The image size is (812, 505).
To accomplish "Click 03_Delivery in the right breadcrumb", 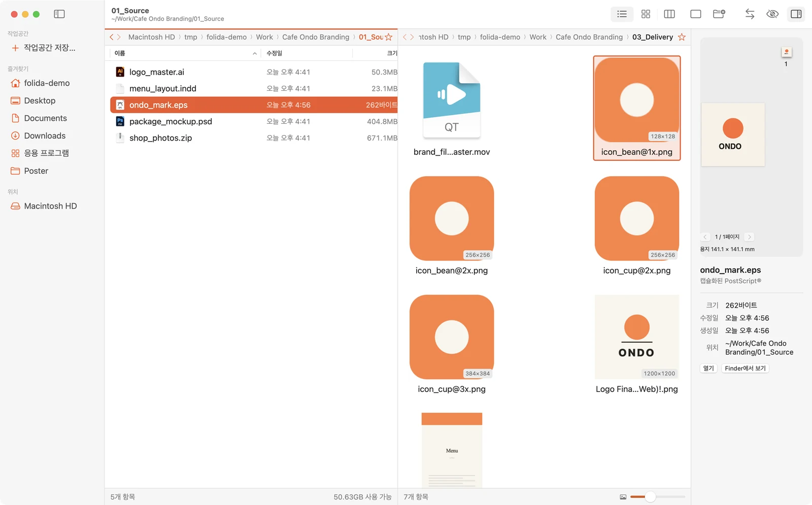I will [653, 37].
